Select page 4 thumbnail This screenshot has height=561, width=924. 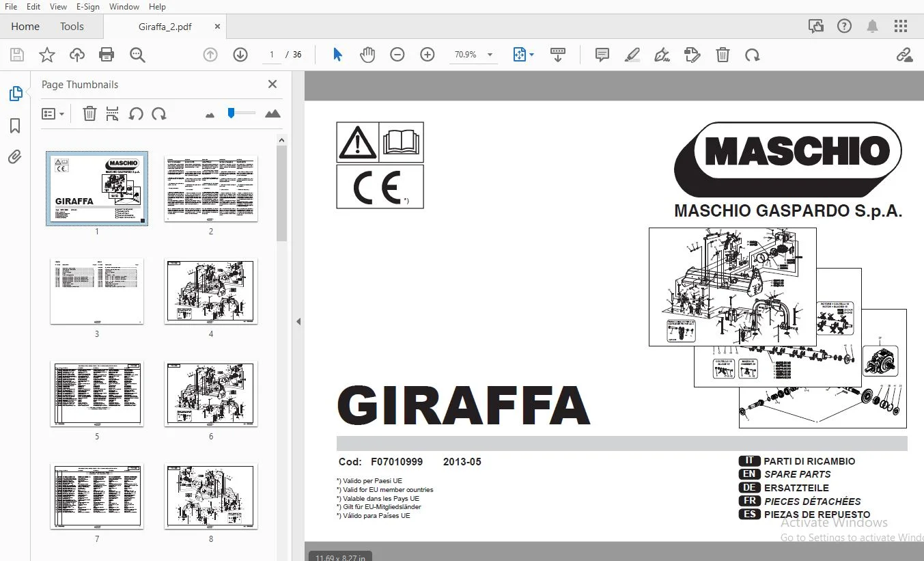coord(211,291)
